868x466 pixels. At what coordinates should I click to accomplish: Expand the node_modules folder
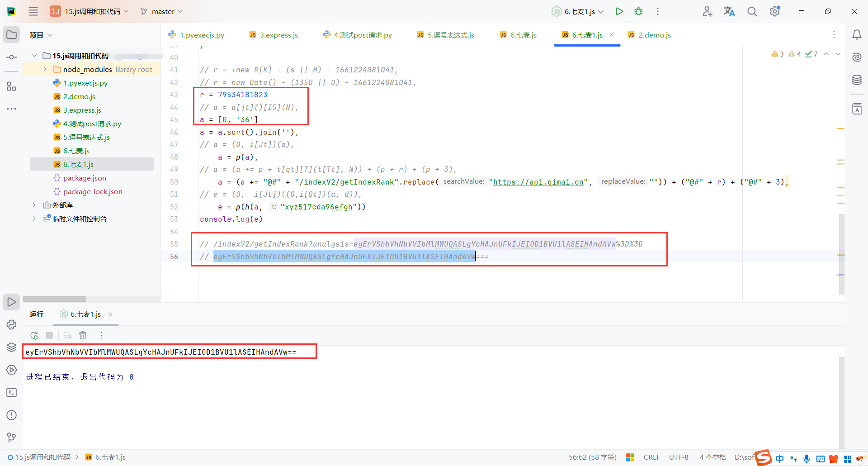coord(45,69)
